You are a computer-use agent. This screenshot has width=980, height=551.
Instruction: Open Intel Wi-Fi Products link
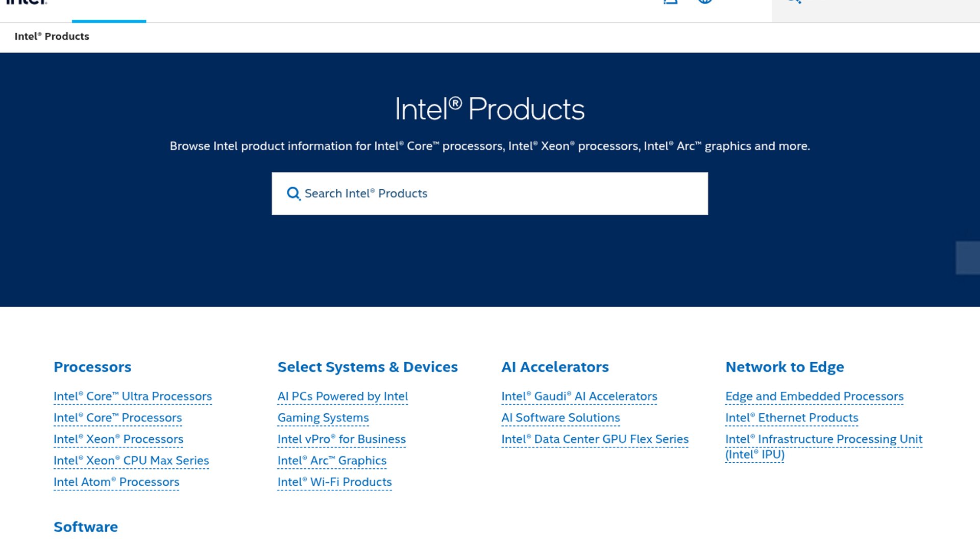[x=334, y=482]
